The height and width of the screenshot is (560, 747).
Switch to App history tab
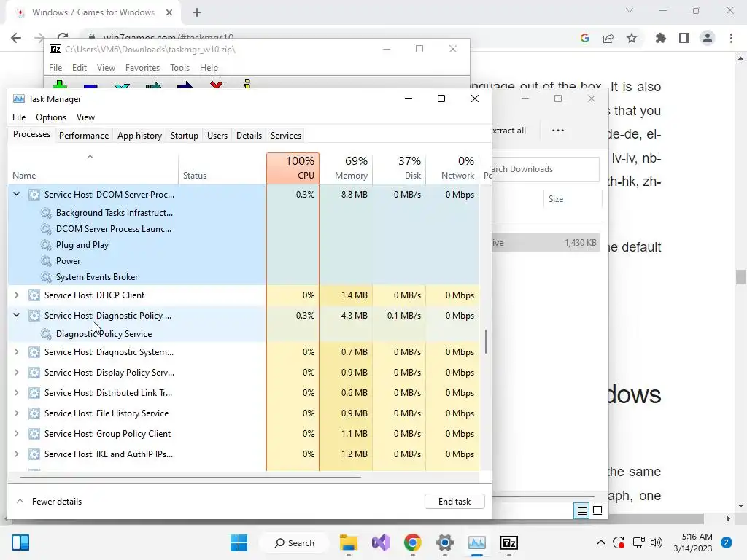[139, 136]
